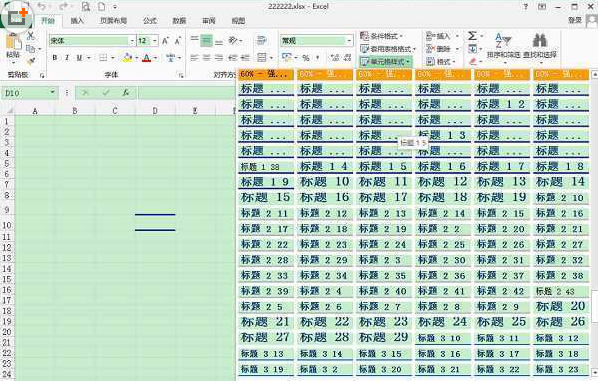
Task: Click the Undo arrow in quick access toolbar
Action: click(42, 6)
